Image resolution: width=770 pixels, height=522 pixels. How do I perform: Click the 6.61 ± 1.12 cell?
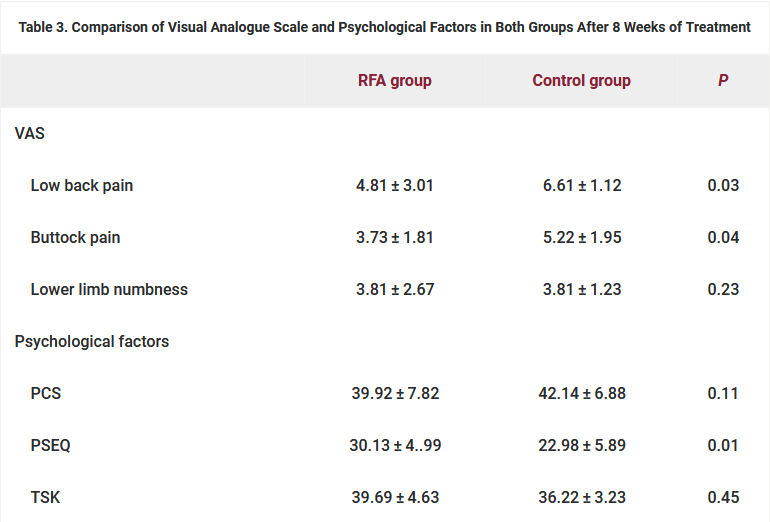(581, 185)
